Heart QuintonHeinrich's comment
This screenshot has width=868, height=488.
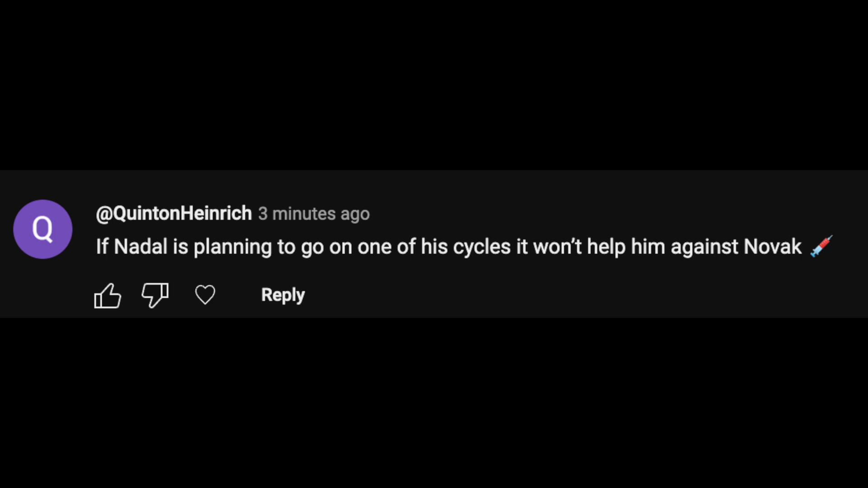(205, 295)
